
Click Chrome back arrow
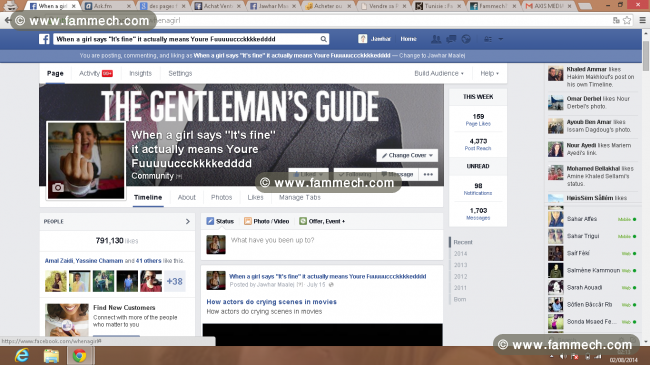(x=7, y=20)
